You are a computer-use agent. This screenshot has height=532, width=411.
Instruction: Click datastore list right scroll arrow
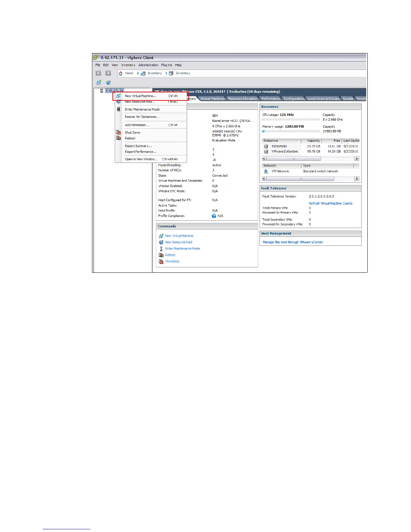(357, 159)
